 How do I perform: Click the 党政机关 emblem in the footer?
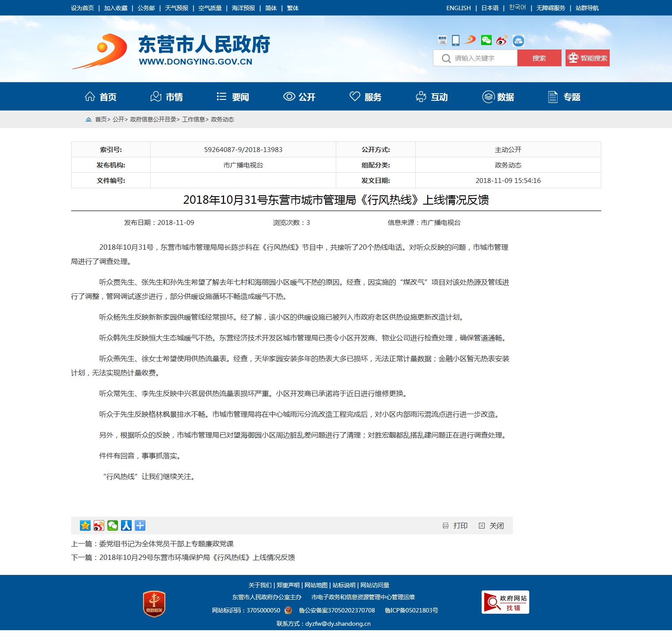click(154, 604)
